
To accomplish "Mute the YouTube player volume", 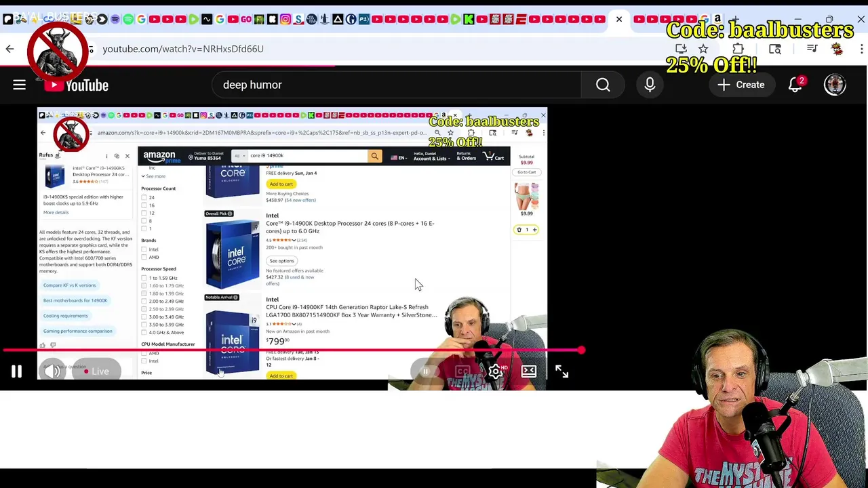I will (52, 371).
